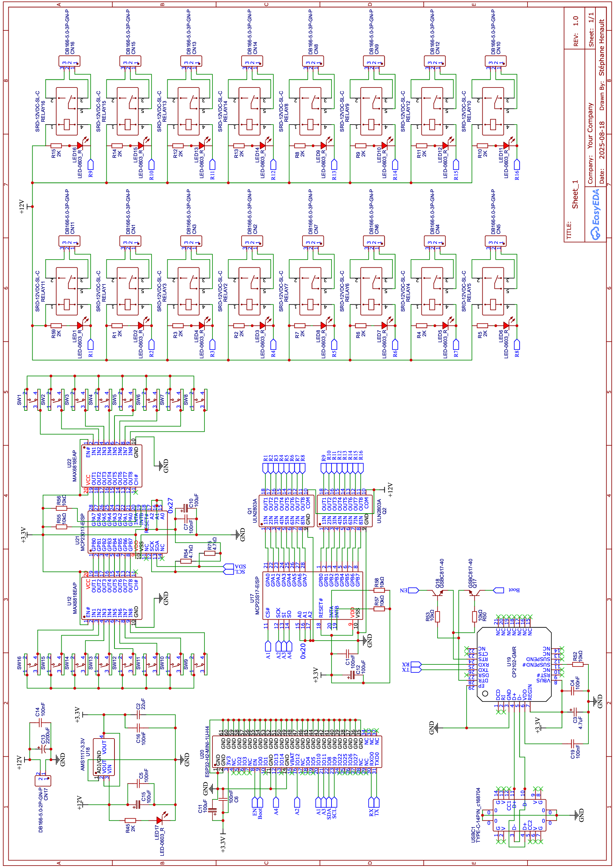Click the "CN12" designator label
Image resolution: width=614 pixels, height=868 pixels.
(x=438, y=48)
